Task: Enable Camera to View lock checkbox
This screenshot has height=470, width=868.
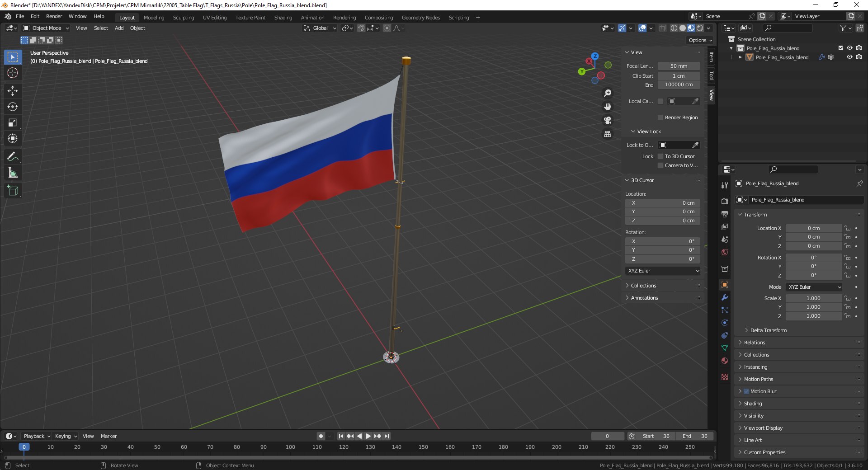Action: pos(660,165)
